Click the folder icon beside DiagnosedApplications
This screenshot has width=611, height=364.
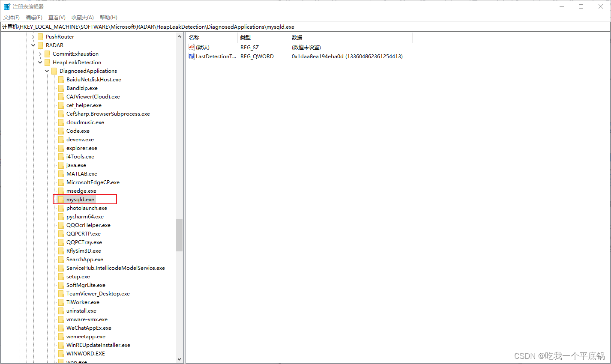(x=54, y=71)
